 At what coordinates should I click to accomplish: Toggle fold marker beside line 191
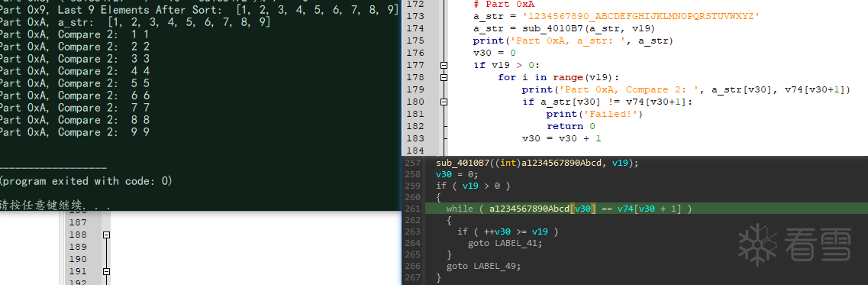point(106,271)
